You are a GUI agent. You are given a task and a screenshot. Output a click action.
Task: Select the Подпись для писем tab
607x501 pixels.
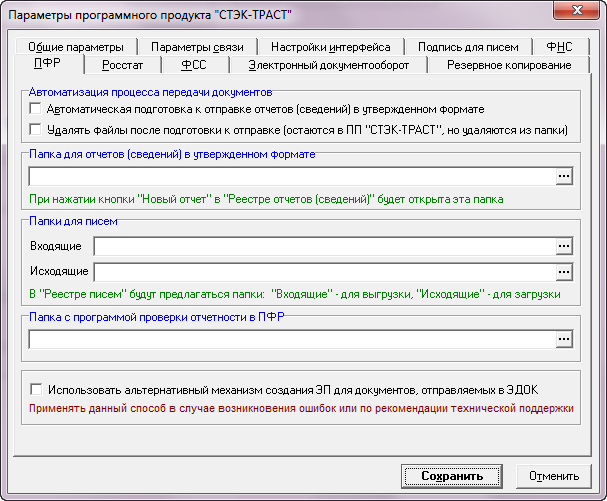click(x=468, y=47)
